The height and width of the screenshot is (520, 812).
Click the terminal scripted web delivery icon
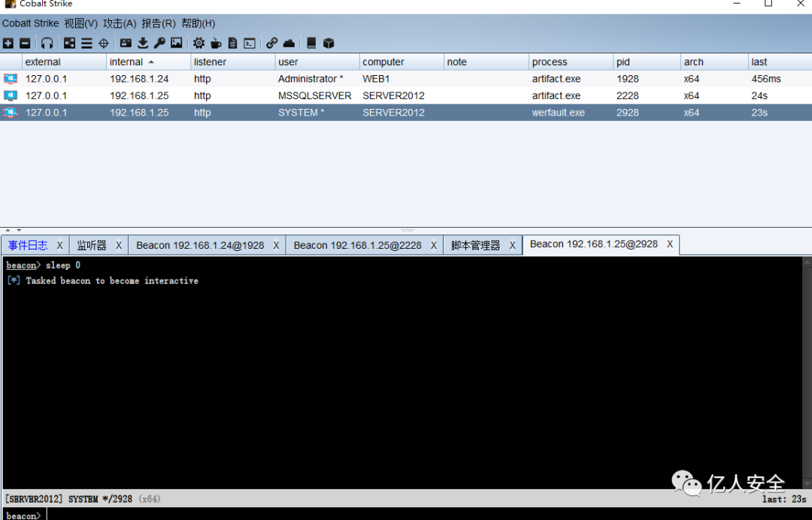click(x=250, y=44)
